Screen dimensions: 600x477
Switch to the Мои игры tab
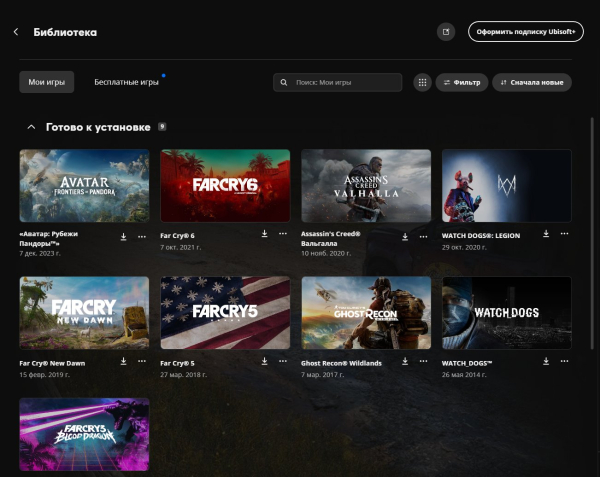coord(47,82)
